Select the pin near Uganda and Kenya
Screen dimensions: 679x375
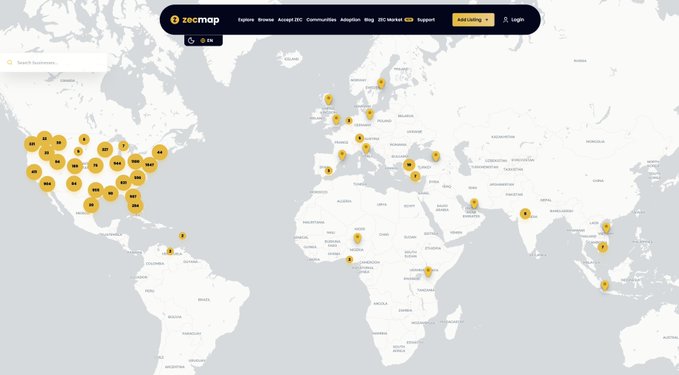428,272
